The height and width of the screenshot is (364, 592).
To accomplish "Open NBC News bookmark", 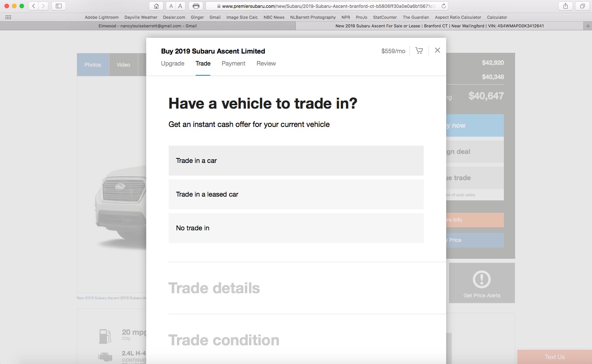I will point(274,17).
